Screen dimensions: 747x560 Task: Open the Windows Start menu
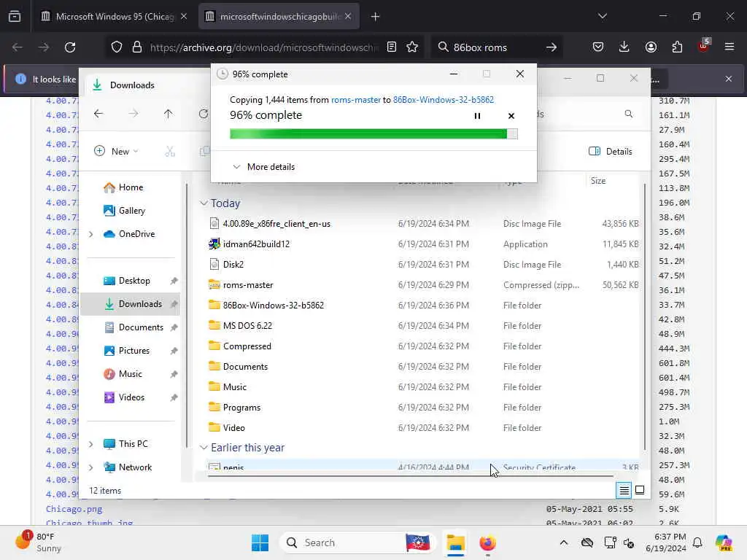coord(260,542)
